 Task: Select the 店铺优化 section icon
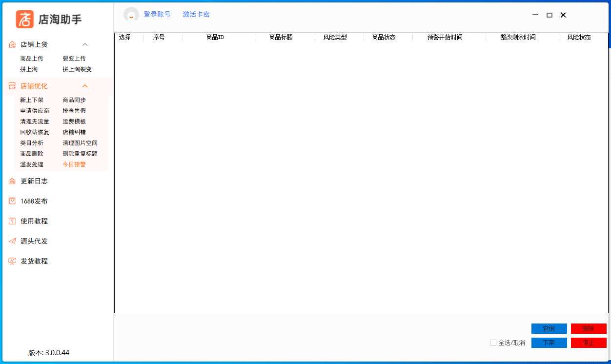coord(11,85)
